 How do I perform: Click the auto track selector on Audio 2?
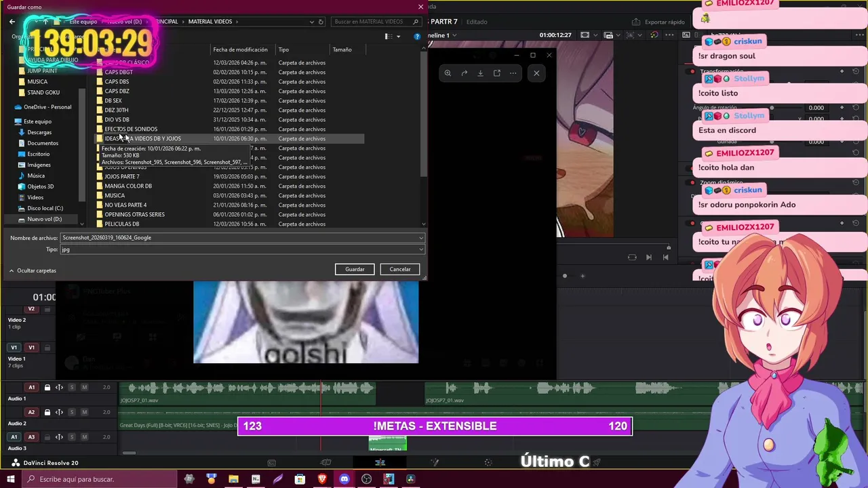tap(59, 412)
